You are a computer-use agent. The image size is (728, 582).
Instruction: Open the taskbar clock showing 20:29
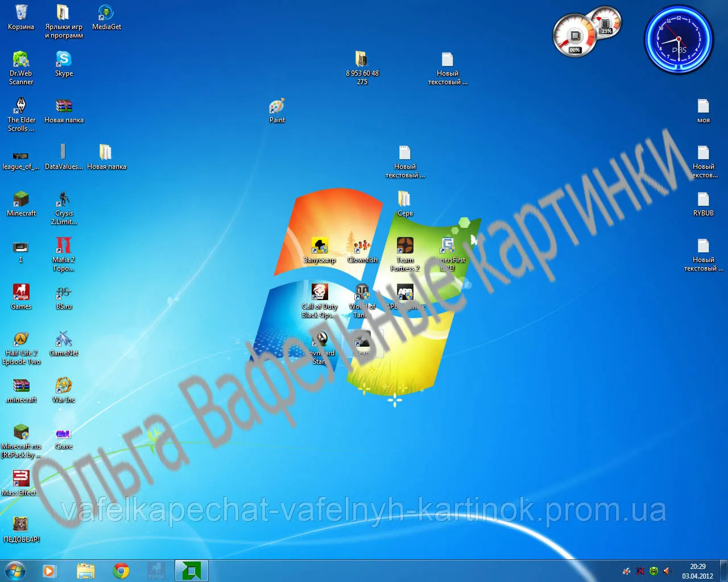coord(697,571)
